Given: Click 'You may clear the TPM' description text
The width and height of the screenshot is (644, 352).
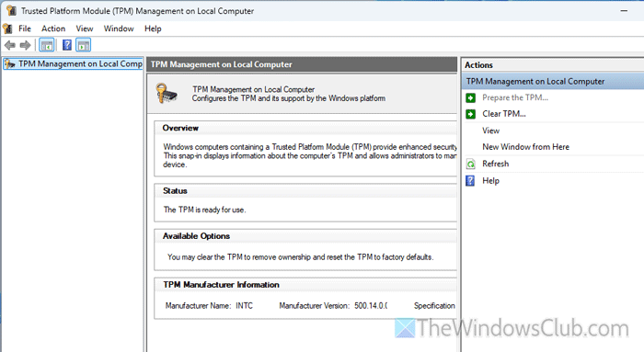Looking at the screenshot, I should (x=300, y=257).
